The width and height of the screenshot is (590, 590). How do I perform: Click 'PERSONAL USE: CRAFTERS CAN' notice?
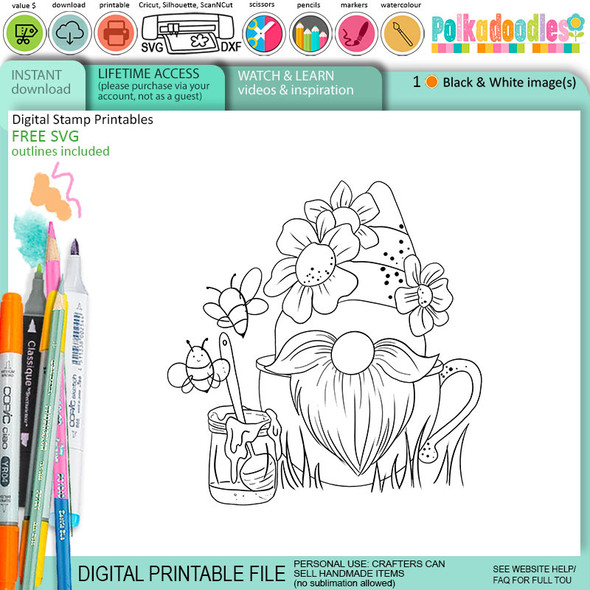tap(369, 564)
